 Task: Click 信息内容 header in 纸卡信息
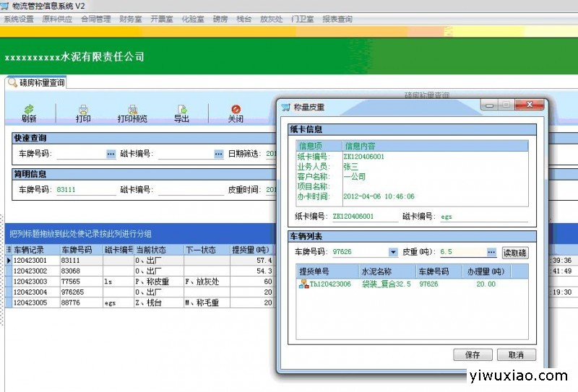point(435,146)
